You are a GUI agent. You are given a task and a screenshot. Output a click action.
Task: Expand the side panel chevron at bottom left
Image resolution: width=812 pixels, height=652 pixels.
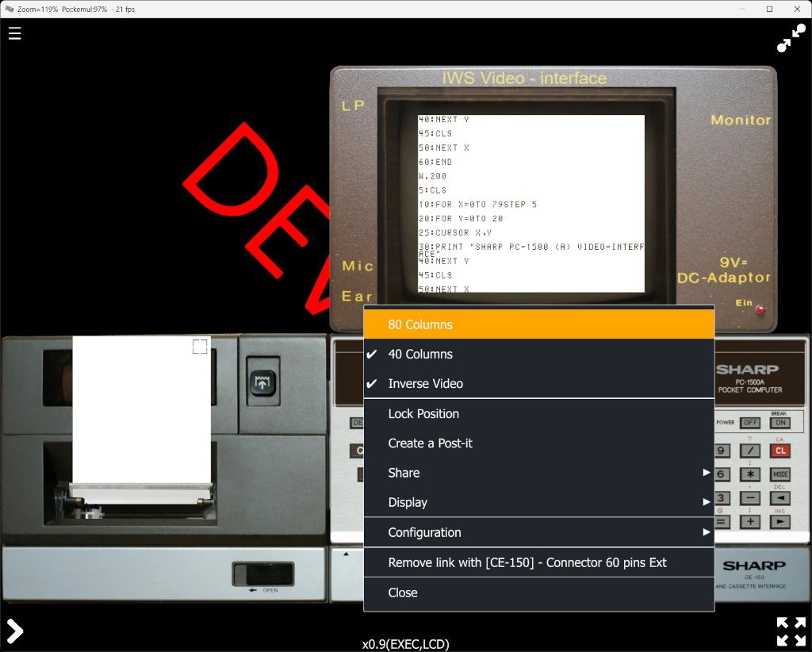coord(14,631)
